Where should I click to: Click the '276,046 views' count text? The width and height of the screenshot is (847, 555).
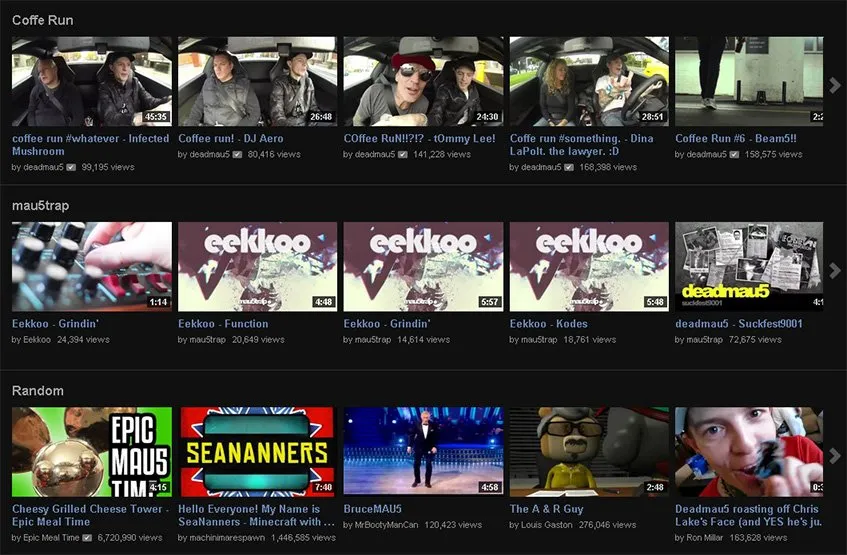pos(608,525)
